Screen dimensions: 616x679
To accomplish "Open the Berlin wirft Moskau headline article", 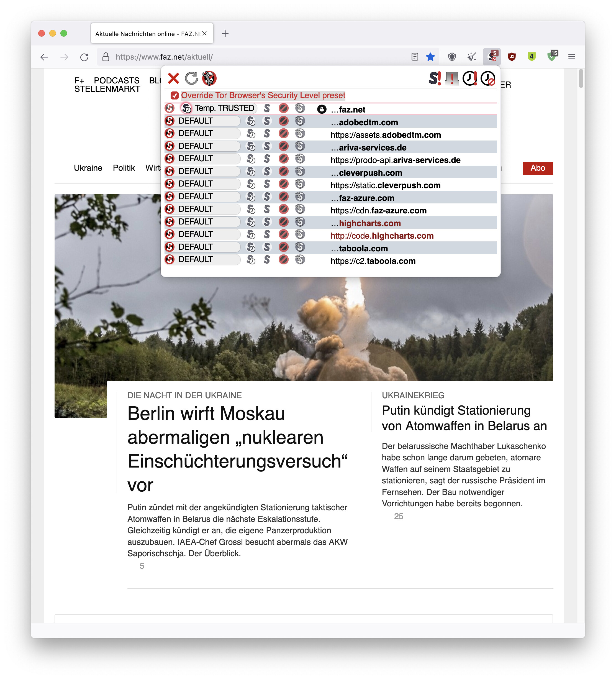I will pos(237,449).
